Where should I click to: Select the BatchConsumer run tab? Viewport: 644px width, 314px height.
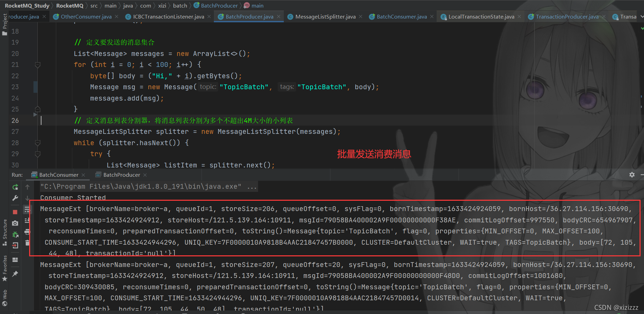[59, 175]
